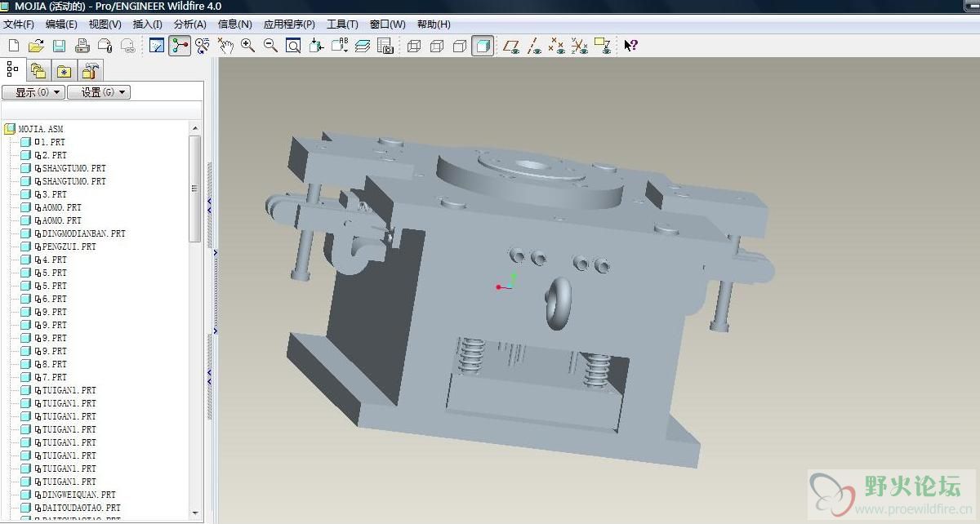Open the 编辑(E) menu
Viewport: 980px width, 524px height.
point(62,24)
